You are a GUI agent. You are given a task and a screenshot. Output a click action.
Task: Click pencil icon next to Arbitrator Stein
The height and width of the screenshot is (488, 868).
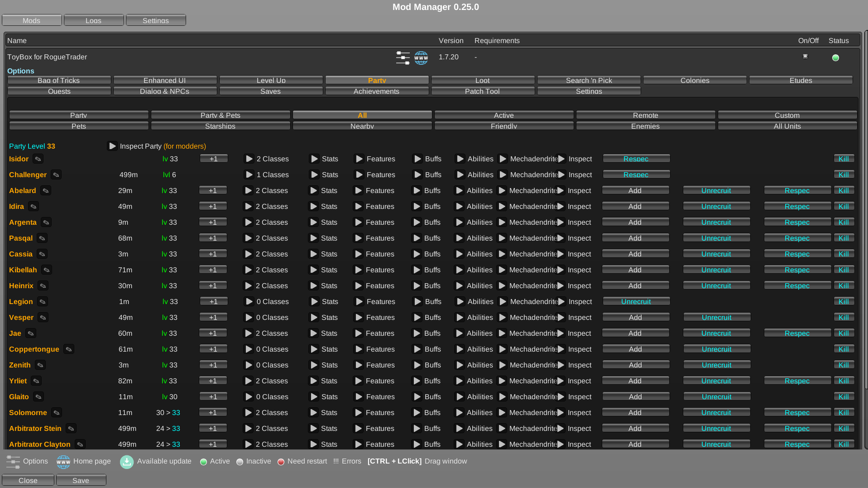[71, 429]
